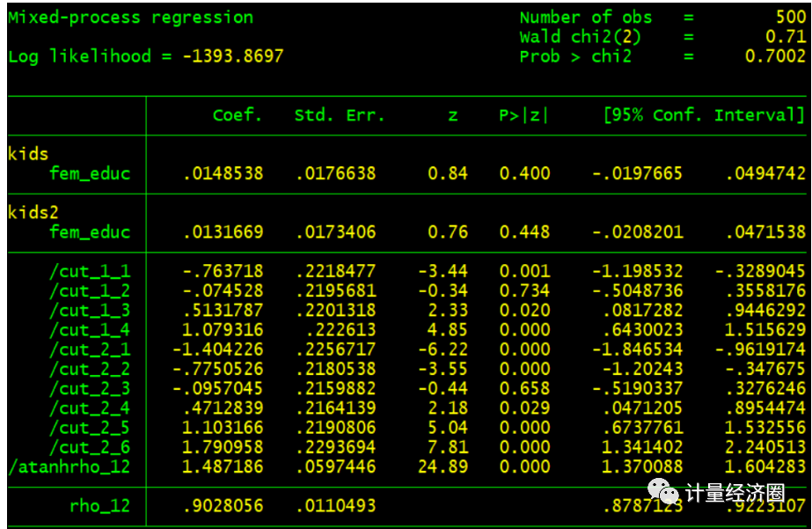Select the /cut_2_6 row label
The height and width of the screenshot is (529, 812).
[90, 447]
